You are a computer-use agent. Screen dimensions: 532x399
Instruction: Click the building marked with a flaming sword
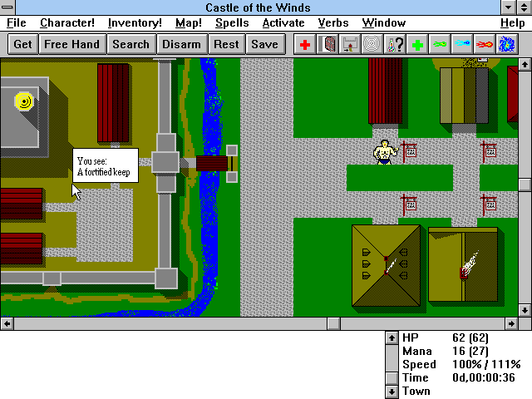(463, 264)
